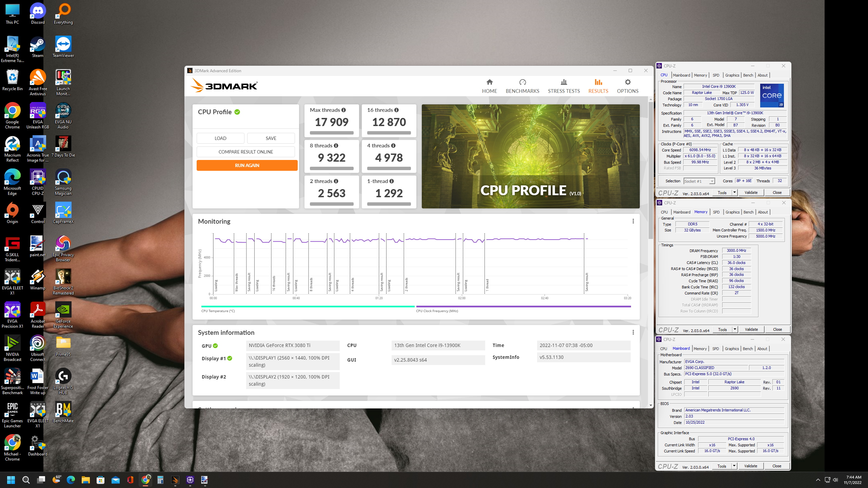Click the taskbar volume icon

(x=835, y=480)
